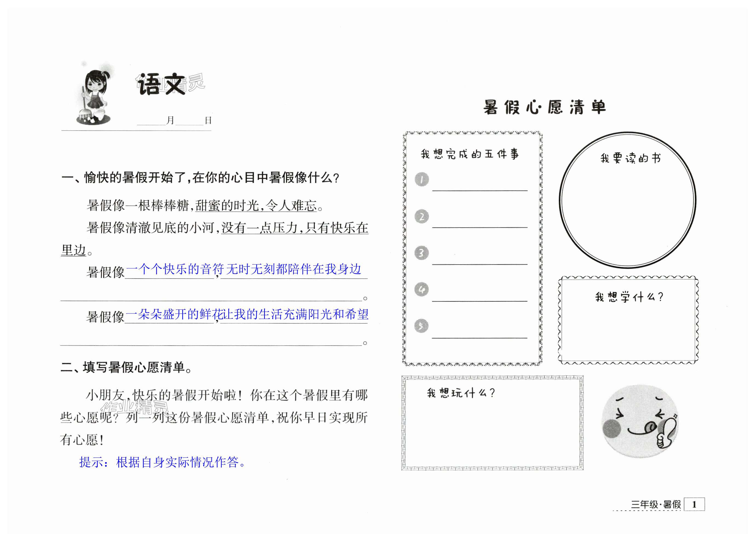Viewport: 756px width, 542px height.
Task: Click the blue answer 无时无刻都陪伴在我身边
Action: coord(293,269)
